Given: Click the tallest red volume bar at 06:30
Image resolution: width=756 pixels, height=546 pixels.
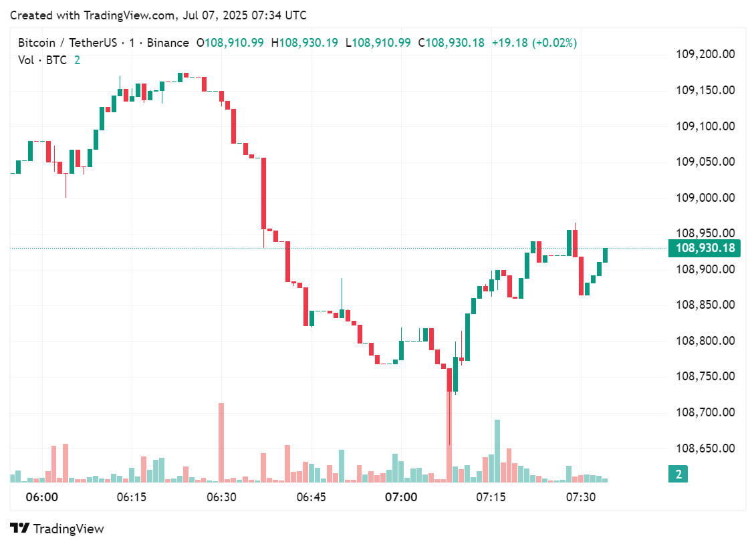Looking at the screenshot, I should (x=221, y=442).
